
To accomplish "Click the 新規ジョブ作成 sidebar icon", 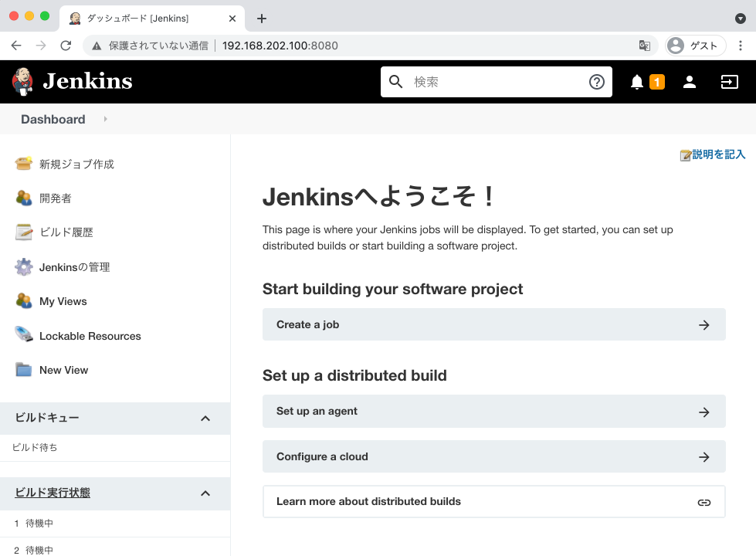I will [x=24, y=164].
